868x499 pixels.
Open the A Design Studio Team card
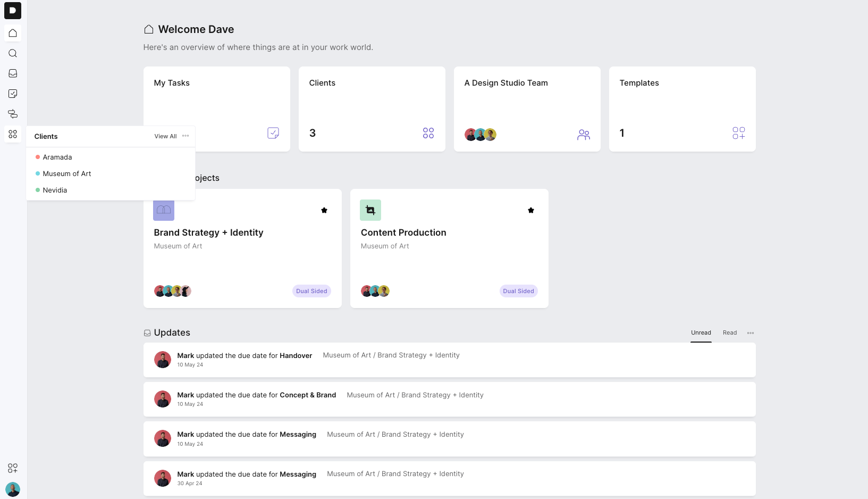pos(527,109)
